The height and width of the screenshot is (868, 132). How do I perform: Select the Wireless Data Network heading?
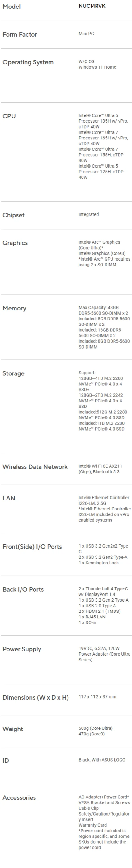[35, 467]
